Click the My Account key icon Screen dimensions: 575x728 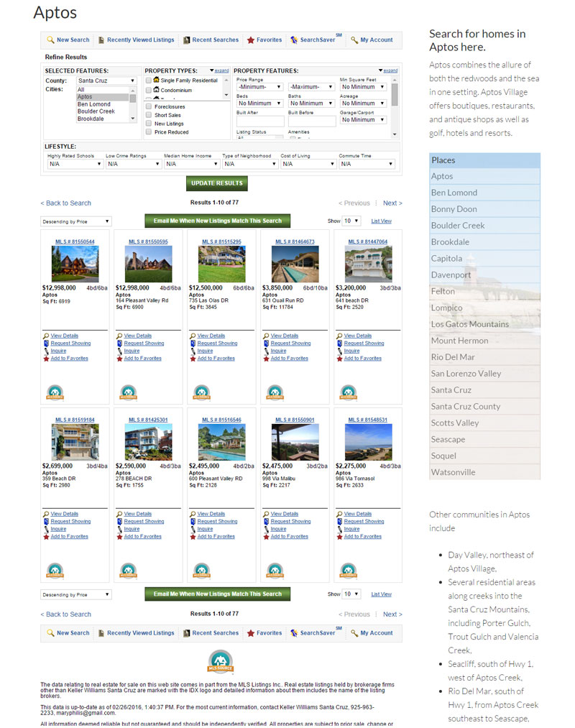click(x=354, y=40)
